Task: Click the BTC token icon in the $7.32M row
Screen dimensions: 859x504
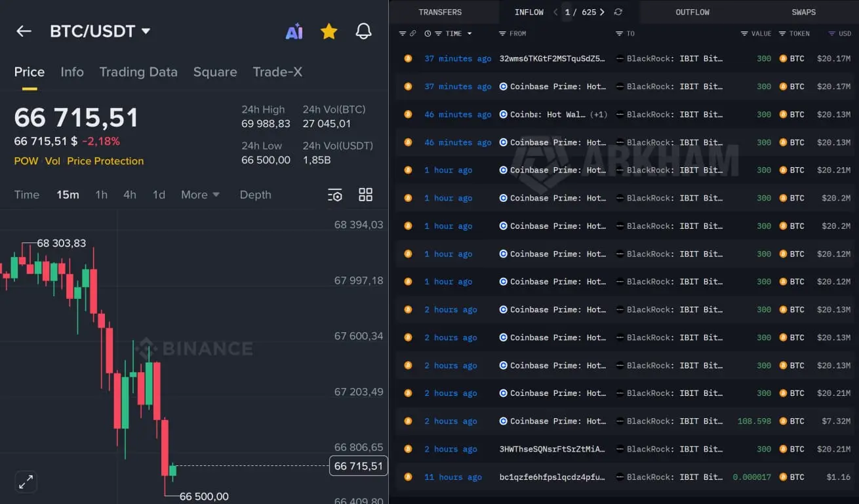Action: pyautogui.click(x=783, y=421)
